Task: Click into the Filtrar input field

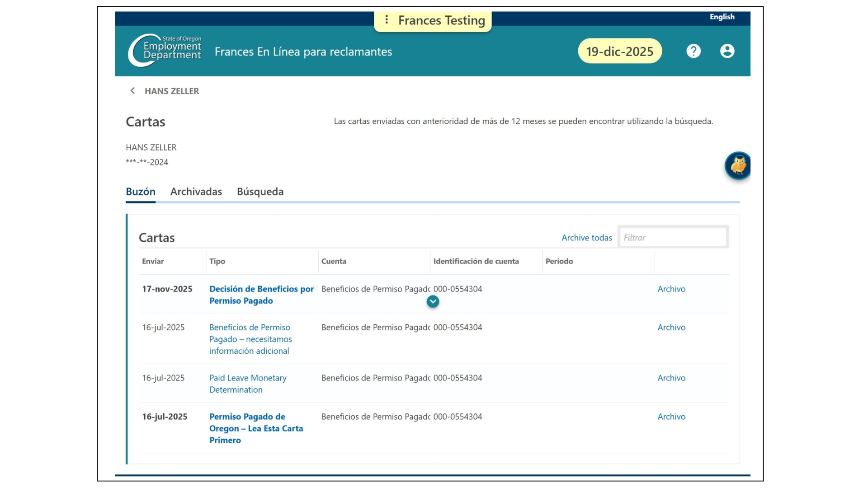Action: pos(673,237)
